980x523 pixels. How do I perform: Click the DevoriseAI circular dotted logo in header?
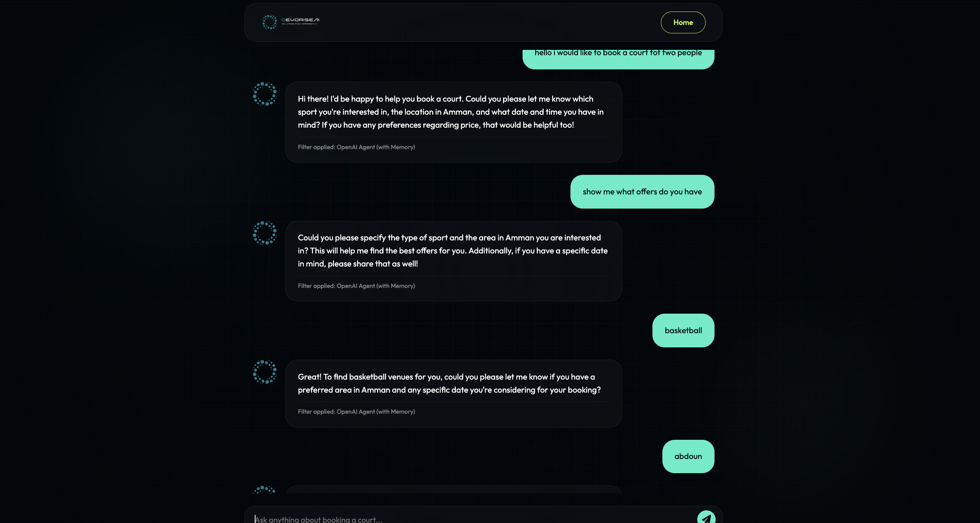[x=269, y=22]
